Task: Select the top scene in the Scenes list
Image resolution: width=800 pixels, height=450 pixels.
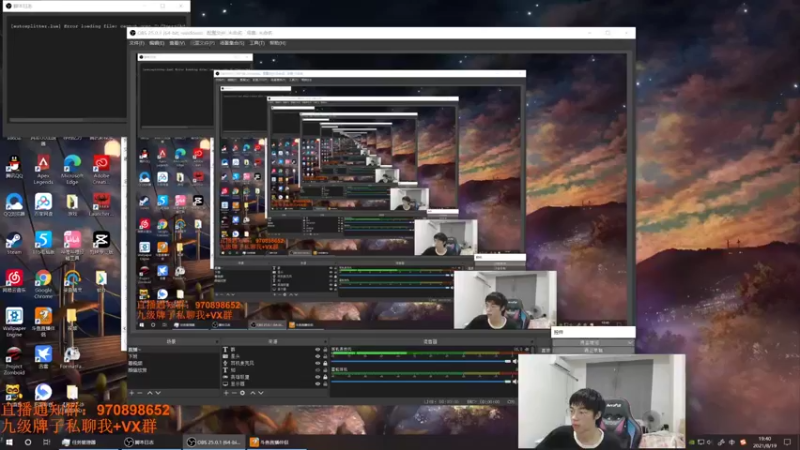Action: [x=173, y=349]
